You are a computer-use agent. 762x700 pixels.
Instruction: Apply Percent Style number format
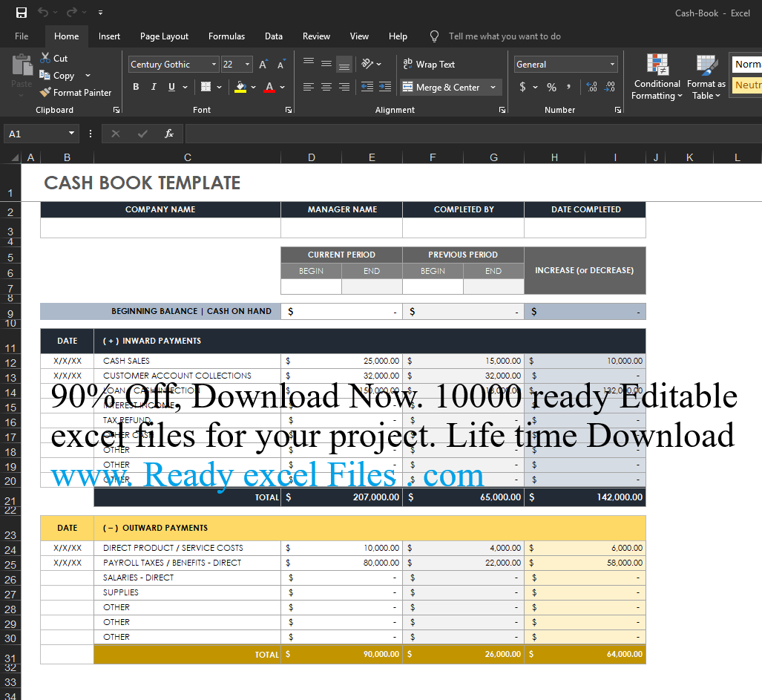(x=553, y=87)
